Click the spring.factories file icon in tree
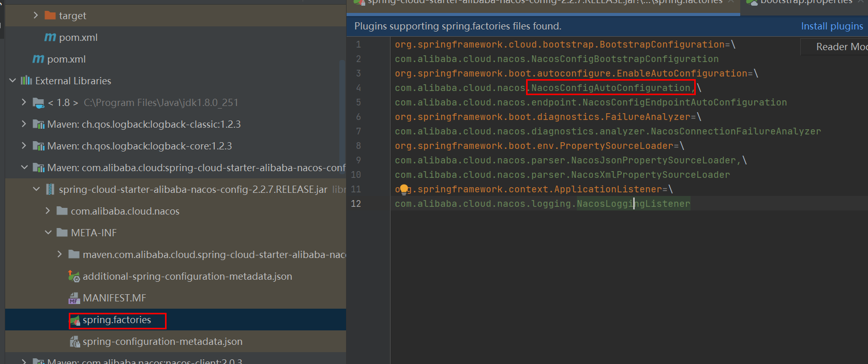The image size is (868, 364). 75,320
